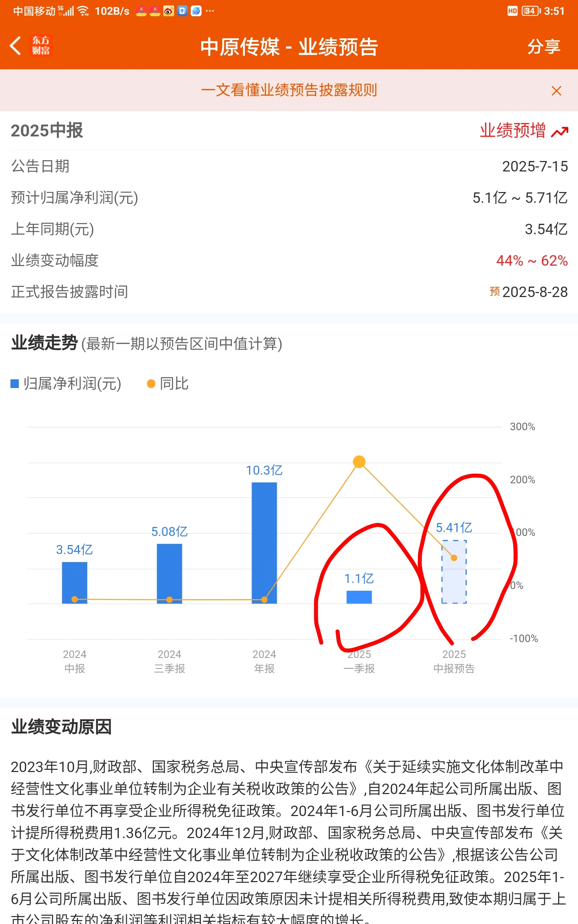Tap the 2025中报 heading
The image size is (578, 924).
[47, 131]
